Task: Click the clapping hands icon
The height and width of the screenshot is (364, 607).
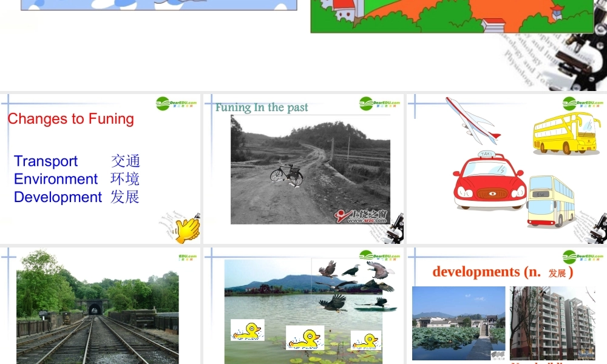Action: (188, 230)
